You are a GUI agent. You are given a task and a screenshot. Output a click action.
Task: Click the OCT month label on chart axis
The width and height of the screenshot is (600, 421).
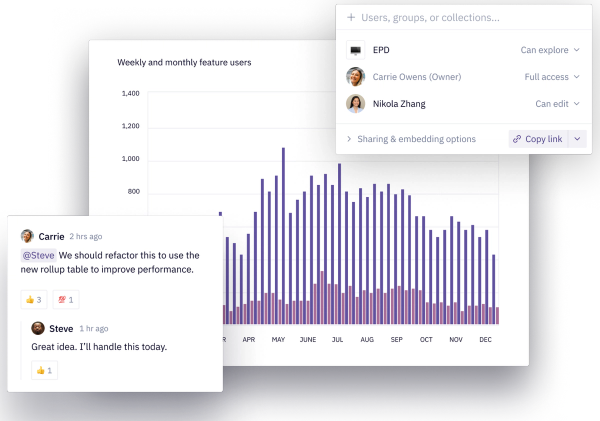(x=426, y=339)
